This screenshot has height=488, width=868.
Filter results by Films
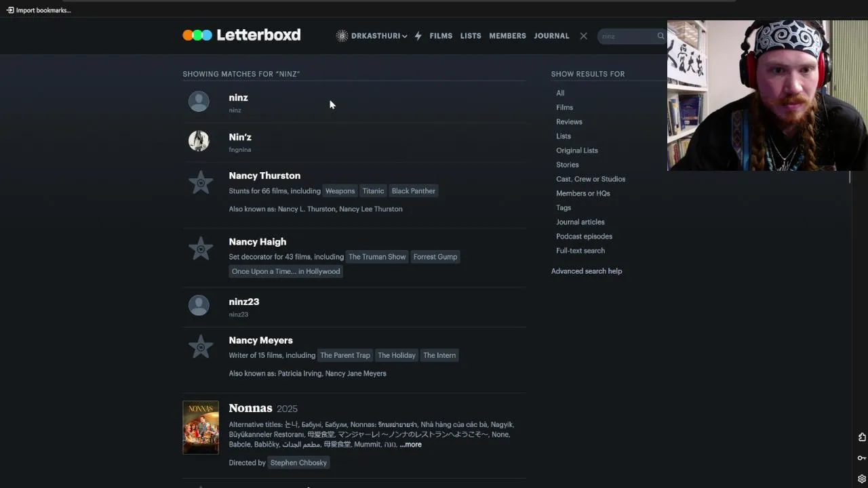pyautogui.click(x=564, y=107)
